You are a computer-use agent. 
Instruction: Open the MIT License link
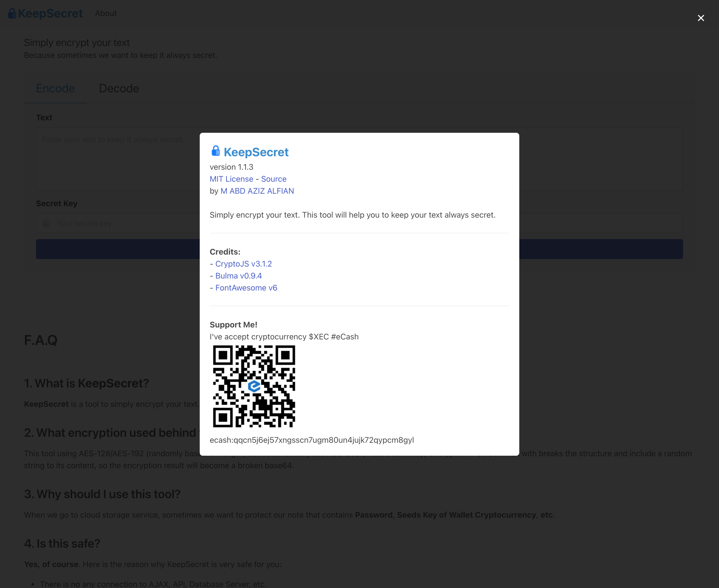coord(231,179)
